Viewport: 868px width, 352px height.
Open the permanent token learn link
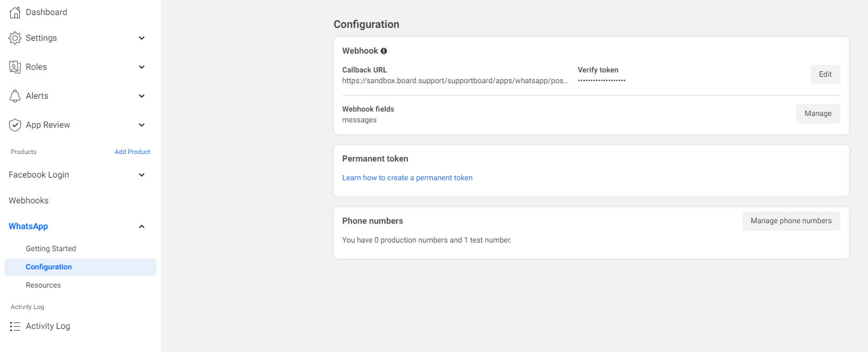pyautogui.click(x=407, y=178)
